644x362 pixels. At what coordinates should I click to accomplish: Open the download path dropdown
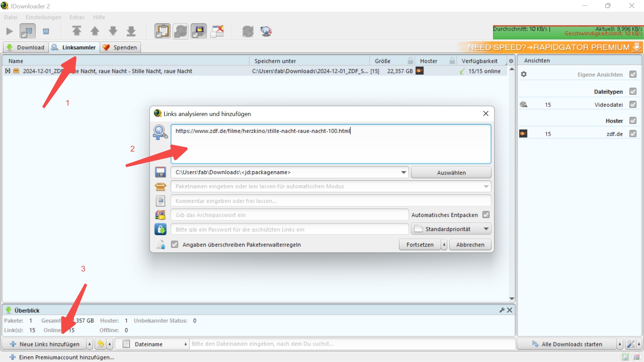coord(404,172)
